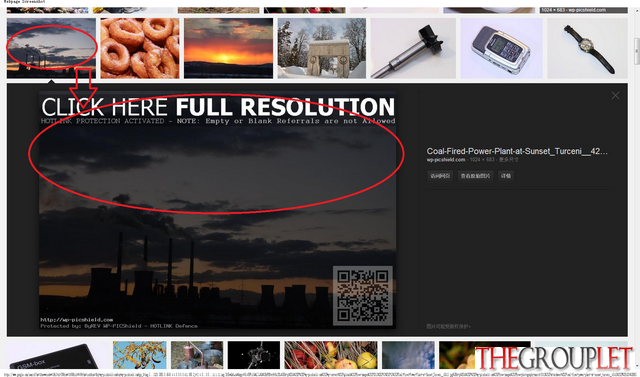
Task: Open the orange sunset thumbnail
Action: coord(228,48)
